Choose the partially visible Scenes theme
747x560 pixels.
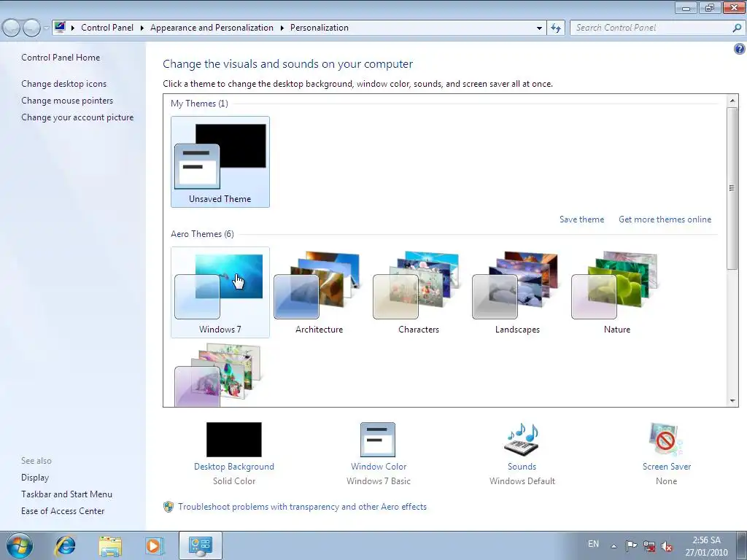click(x=218, y=376)
